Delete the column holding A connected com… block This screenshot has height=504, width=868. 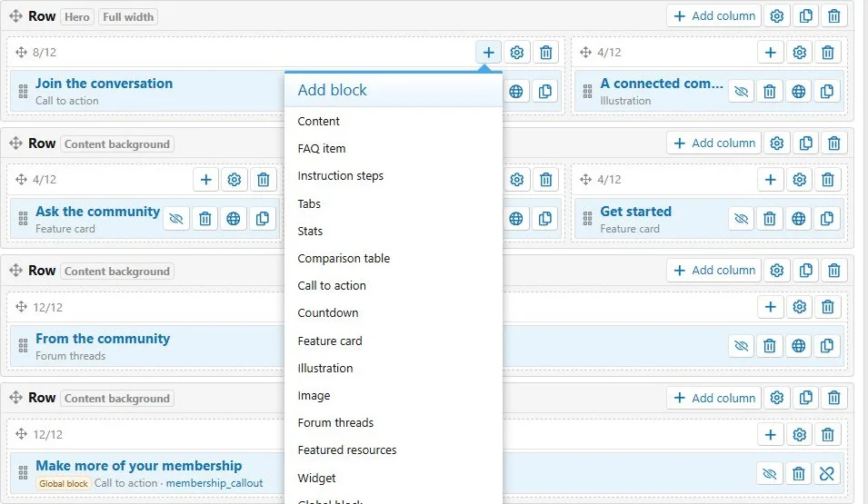click(x=828, y=52)
